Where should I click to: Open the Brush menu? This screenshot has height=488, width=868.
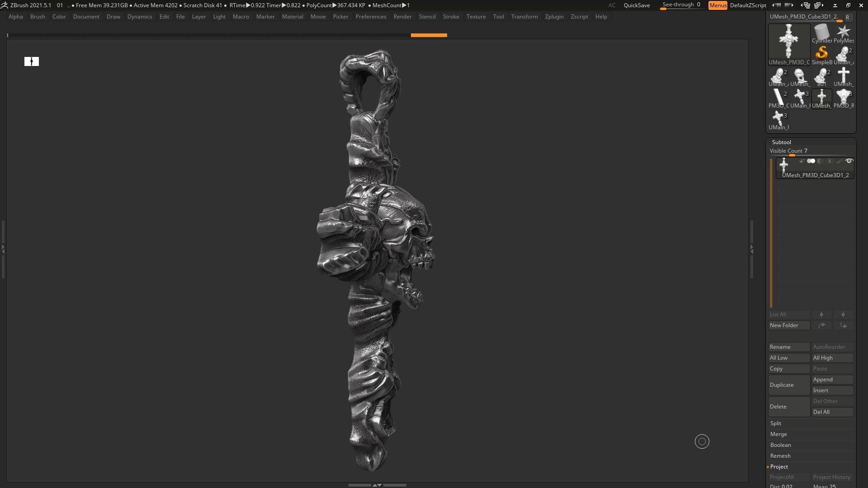(38, 17)
